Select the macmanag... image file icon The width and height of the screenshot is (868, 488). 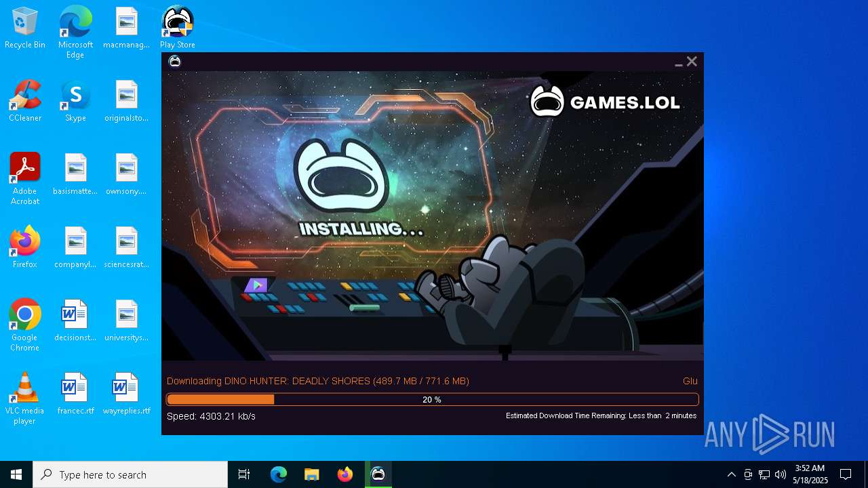point(126,28)
